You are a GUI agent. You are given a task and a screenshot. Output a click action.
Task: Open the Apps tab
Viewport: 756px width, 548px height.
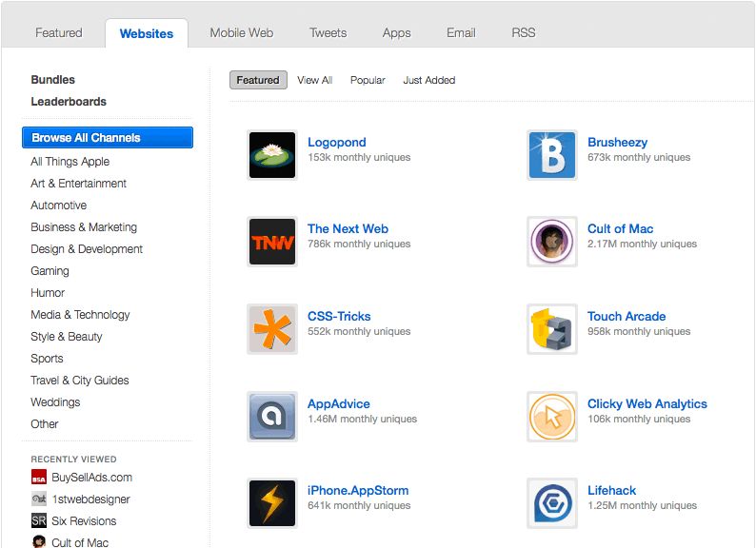coord(397,32)
